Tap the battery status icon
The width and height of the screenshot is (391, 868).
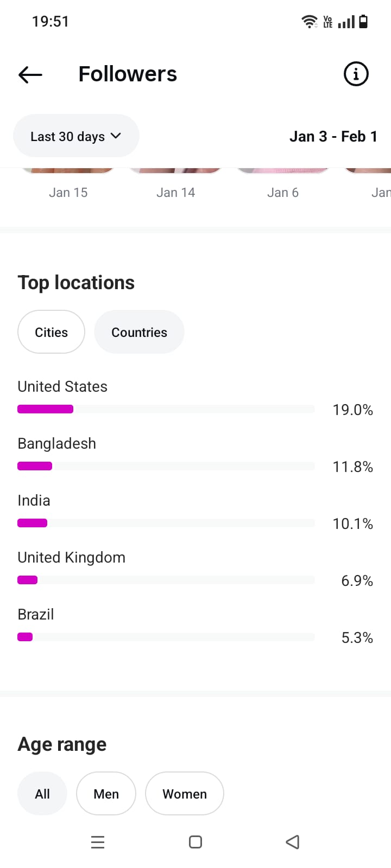364,22
